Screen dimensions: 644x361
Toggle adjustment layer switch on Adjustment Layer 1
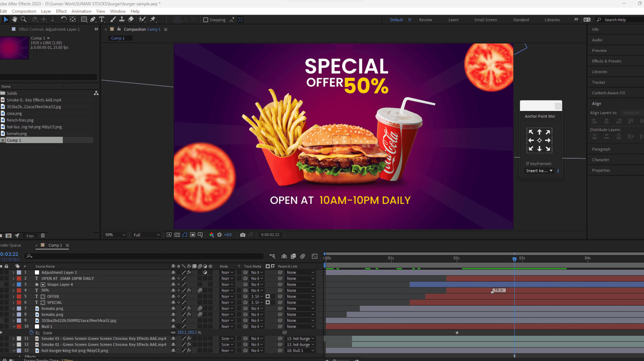point(205,273)
